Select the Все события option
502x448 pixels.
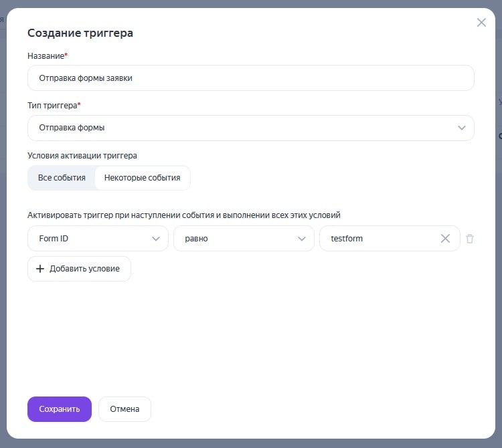click(62, 178)
